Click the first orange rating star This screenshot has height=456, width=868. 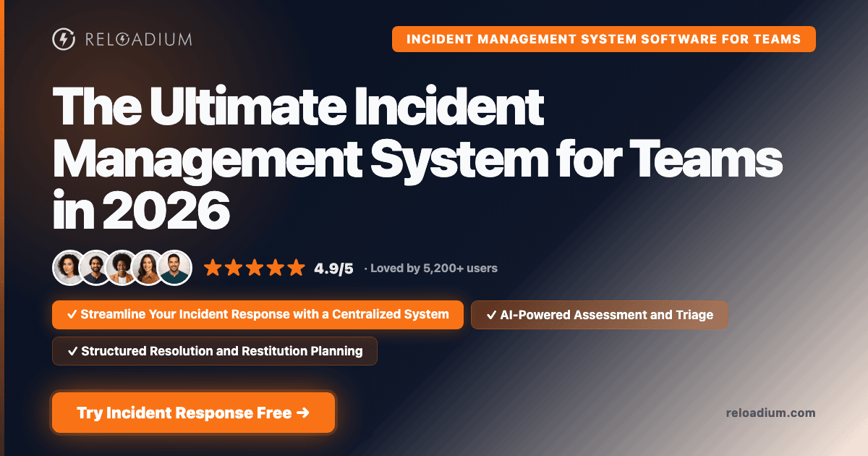point(213,268)
